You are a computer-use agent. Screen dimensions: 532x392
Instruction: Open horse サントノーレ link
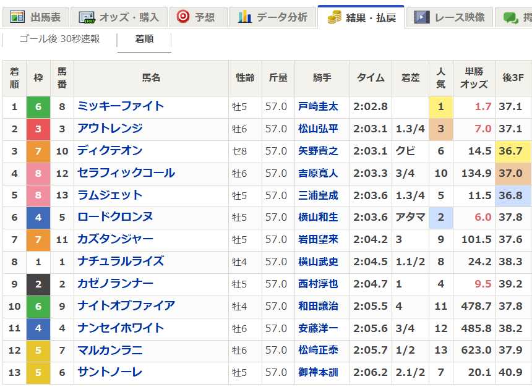click(110, 372)
